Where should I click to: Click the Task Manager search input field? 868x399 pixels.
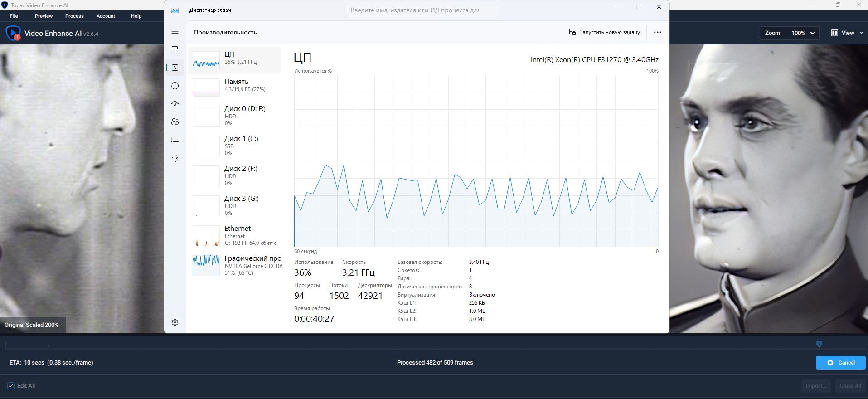tap(422, 10)
